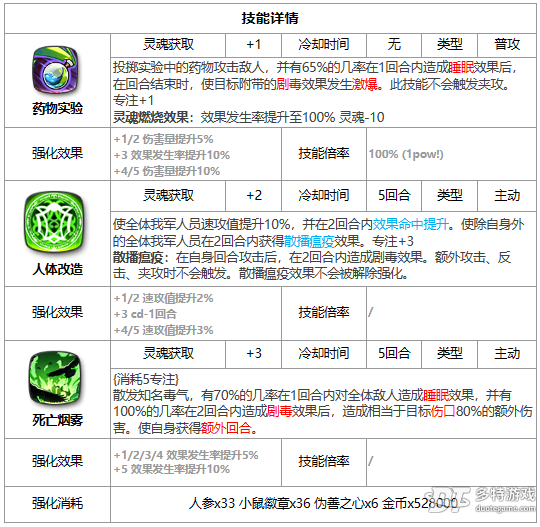The height and width of the screenshot is (527, 540).
Task: Click the 药物实验 potion skill icon
Action: pyautogui.click(x=55, y=71)
